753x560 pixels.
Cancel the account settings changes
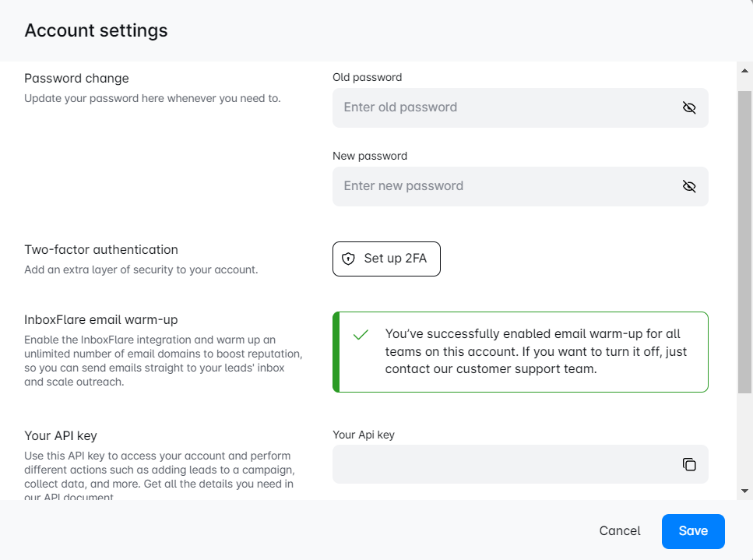pos(620,531)
